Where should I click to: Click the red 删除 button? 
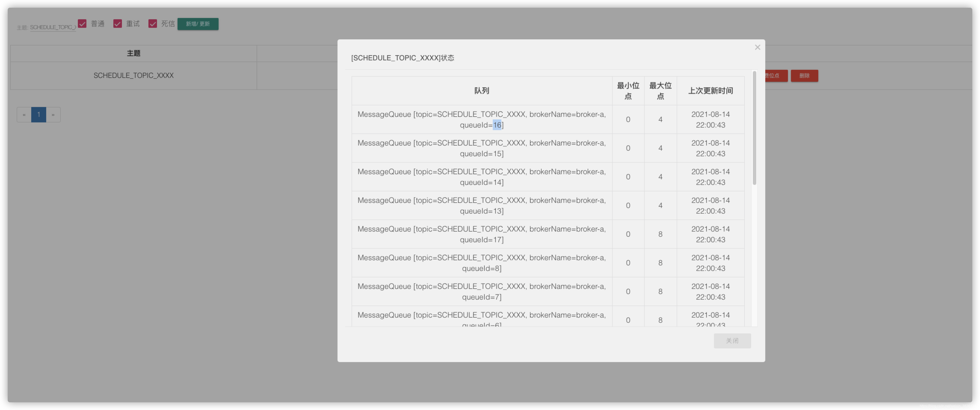804,75
